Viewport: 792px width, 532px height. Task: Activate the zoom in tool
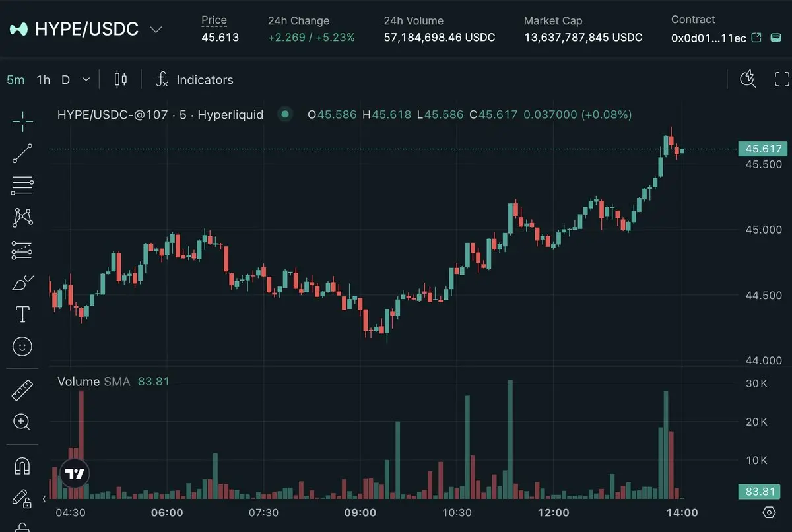coord(22,422)
